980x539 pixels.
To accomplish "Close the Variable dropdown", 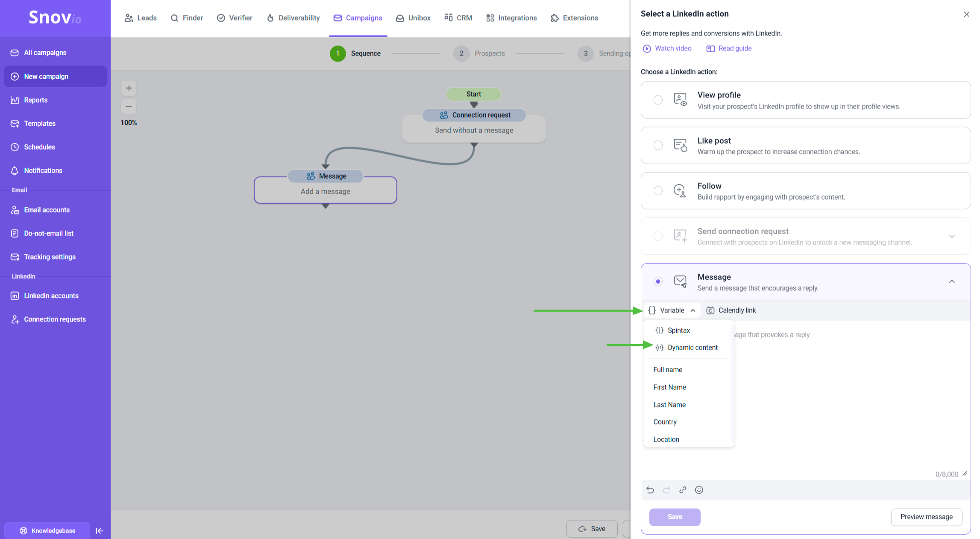I will pos(672,310).
